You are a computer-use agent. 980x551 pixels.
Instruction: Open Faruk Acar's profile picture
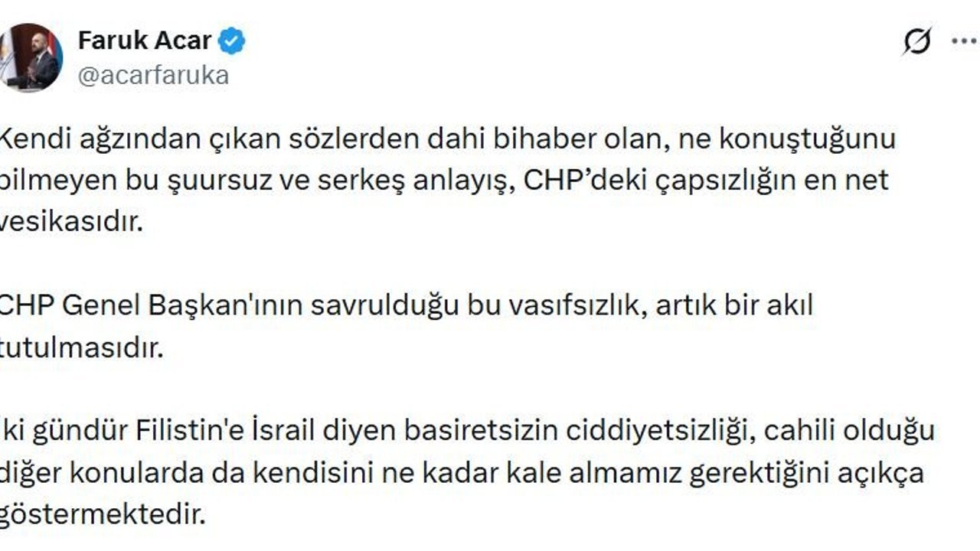[31, 57]
